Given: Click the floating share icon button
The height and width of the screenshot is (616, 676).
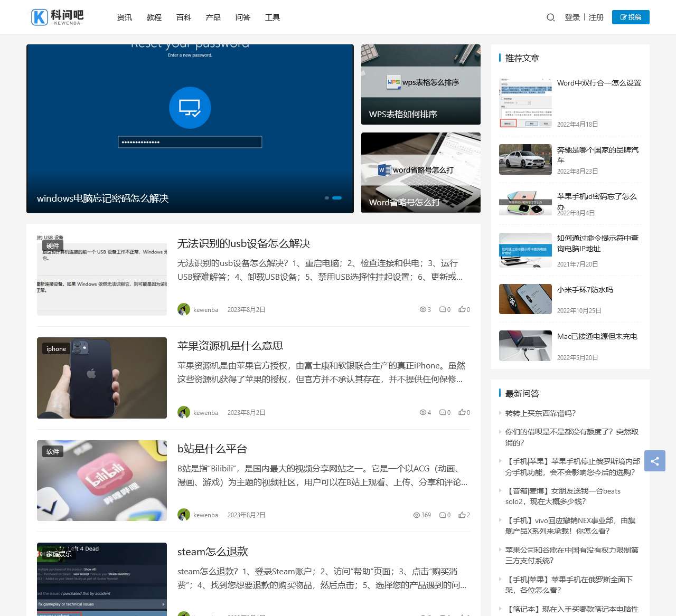Looking at the screenshot, I should [x=655, y=461].
